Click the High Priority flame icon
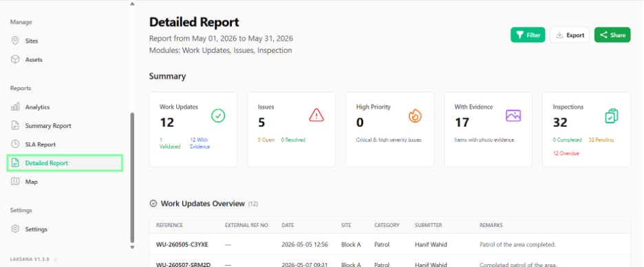 coord(415,116)
